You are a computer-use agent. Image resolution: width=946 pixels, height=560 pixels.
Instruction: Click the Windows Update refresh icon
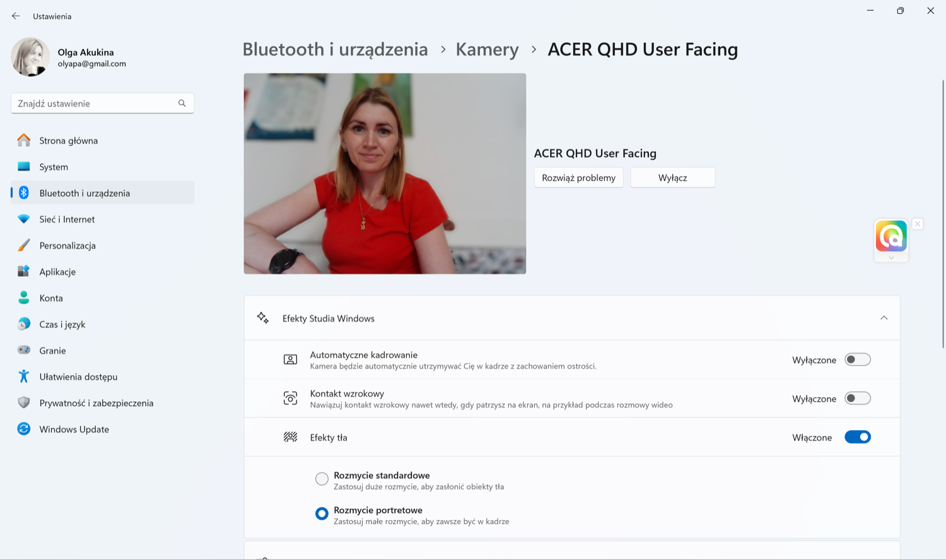coord(24,429)
